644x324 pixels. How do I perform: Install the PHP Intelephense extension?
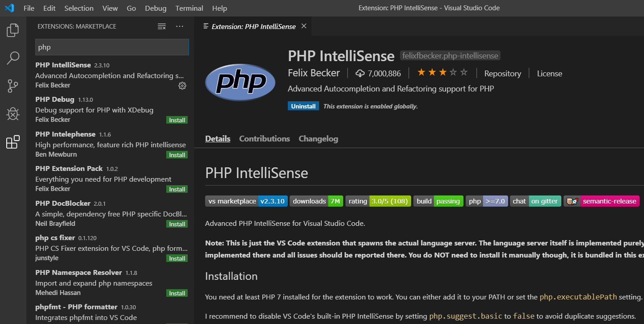177,155
